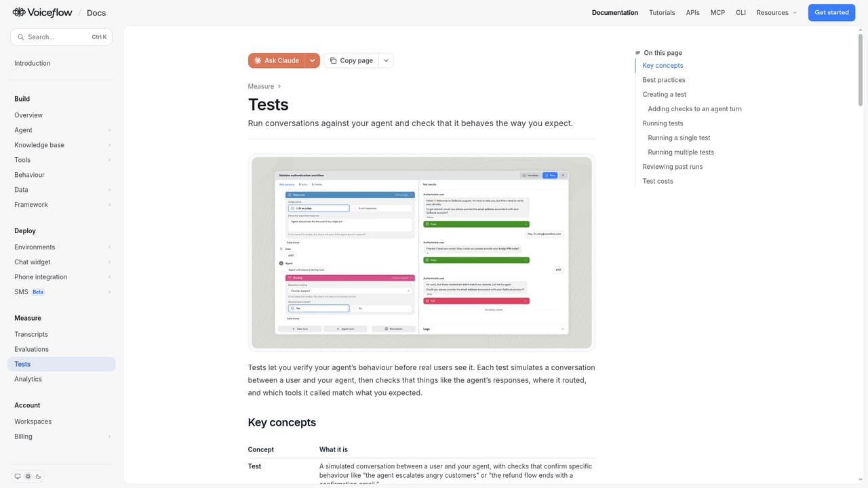Jump to Running a single test
The height and width of the screenshot is (488, 868).
679,138
